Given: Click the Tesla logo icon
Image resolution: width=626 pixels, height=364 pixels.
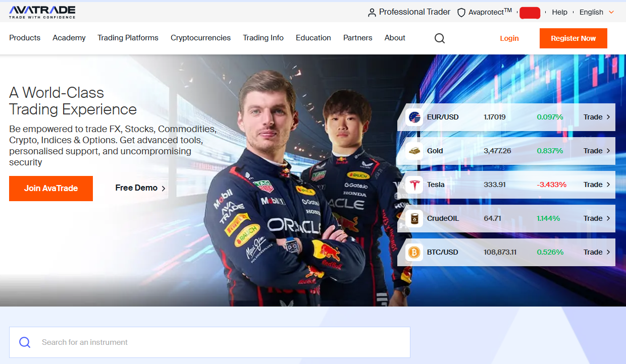Looking at the screenshot, I should click(x=414, y=185).
